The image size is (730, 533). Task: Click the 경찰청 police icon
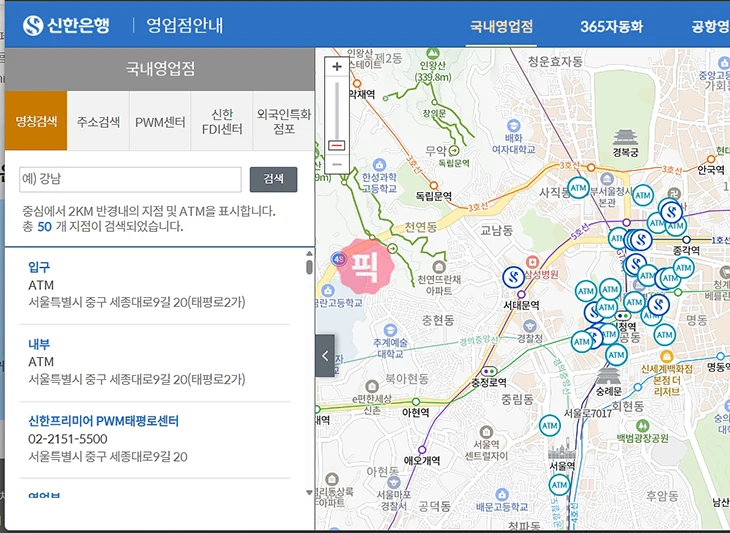coord(530,326)
